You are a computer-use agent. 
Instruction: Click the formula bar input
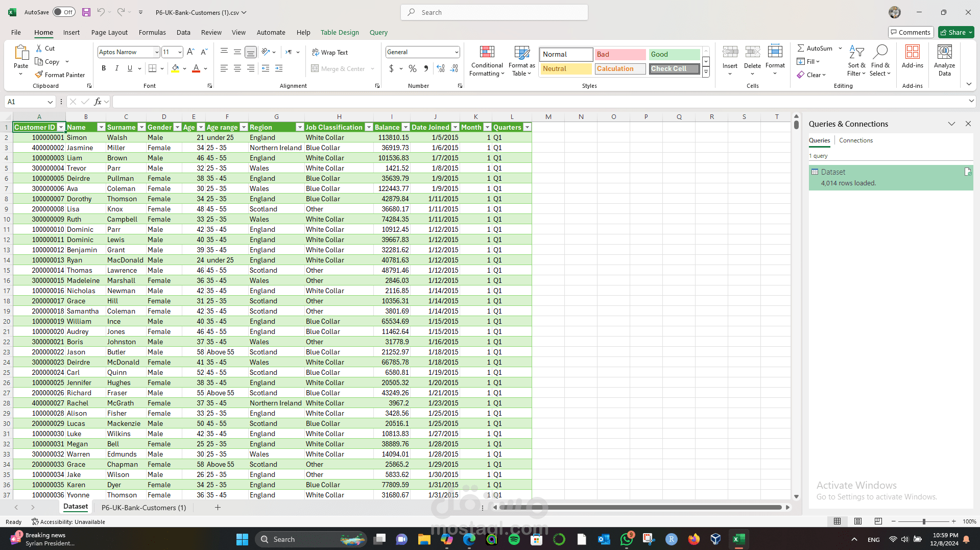pos(539,102)
